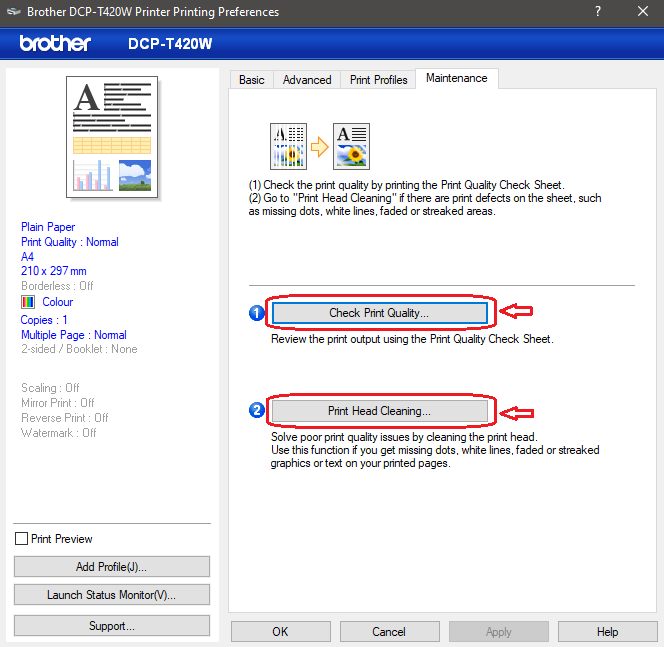
Task: Click the 'Mirror Print : Off' text
Action: pyautogui.click(x=58, y=403)
